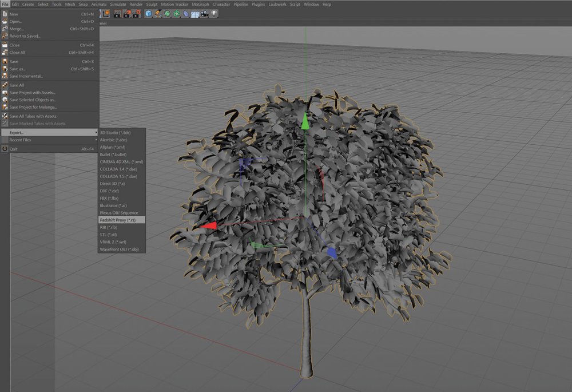Open the Render menu
The width and height of the screenshot is (572, 392).
136,5
